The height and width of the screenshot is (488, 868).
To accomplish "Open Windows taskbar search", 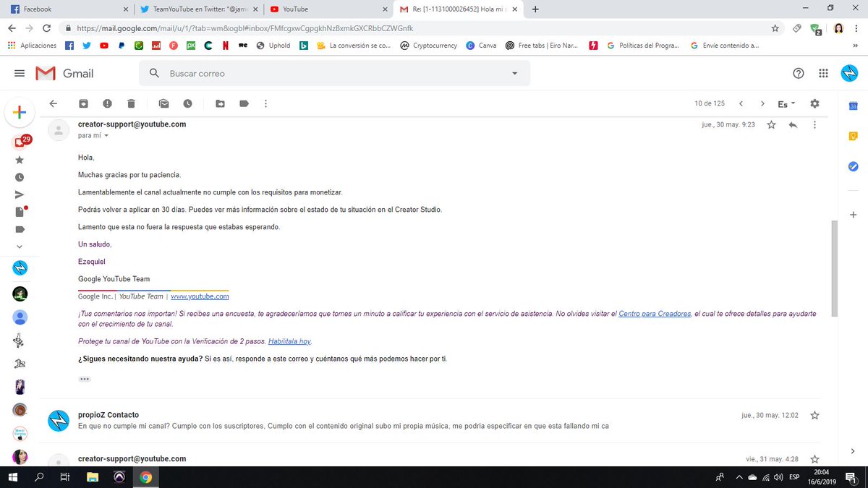I will tap(39, 477).
